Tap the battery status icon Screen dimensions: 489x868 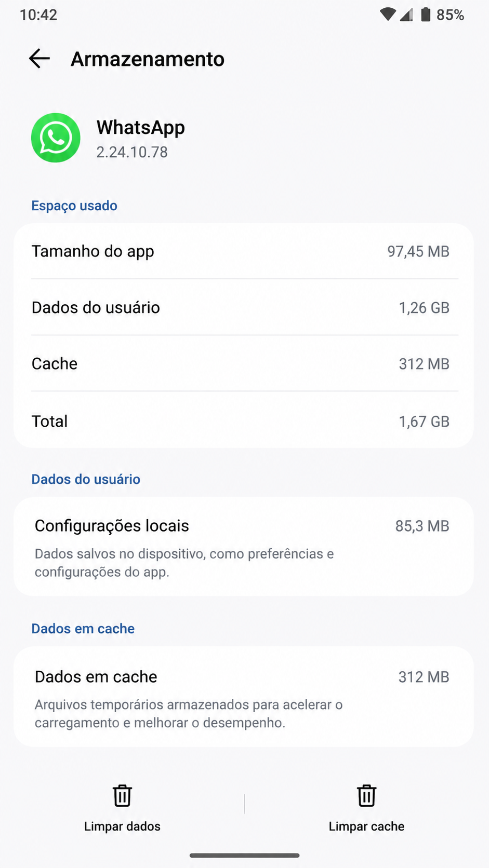tap(426, 15)
